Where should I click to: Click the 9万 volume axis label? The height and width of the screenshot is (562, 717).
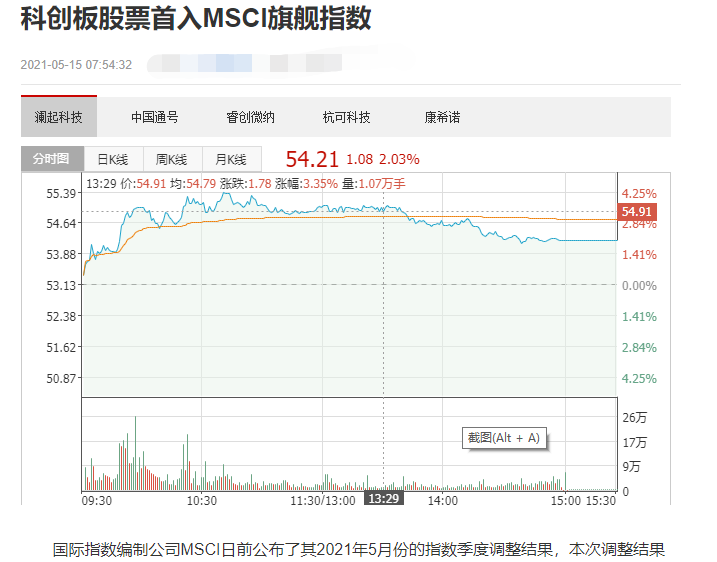coord(631,467)
